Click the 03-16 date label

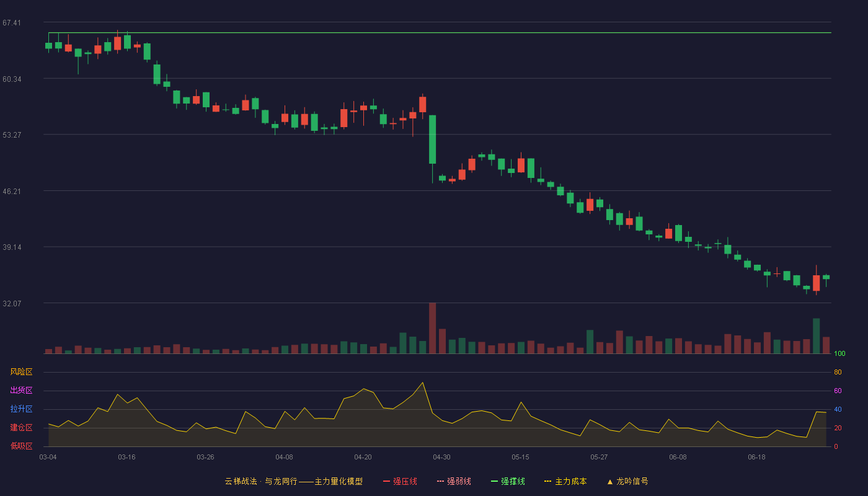tap(126, 457)
